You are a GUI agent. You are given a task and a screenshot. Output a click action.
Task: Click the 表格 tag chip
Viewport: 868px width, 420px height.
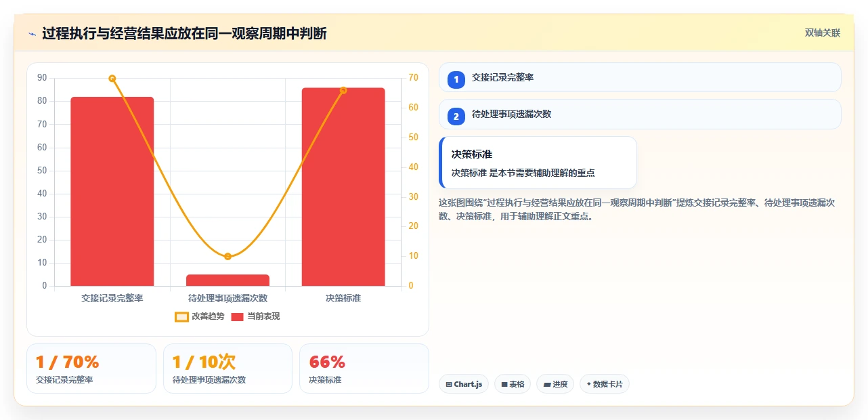pos(513,384)
